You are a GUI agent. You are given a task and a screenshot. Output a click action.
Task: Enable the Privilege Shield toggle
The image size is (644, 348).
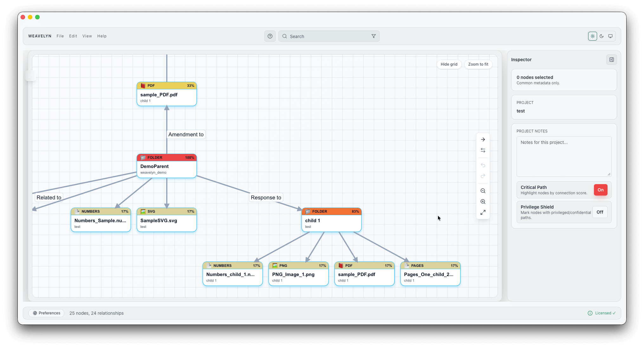click(x=600, y=212)
